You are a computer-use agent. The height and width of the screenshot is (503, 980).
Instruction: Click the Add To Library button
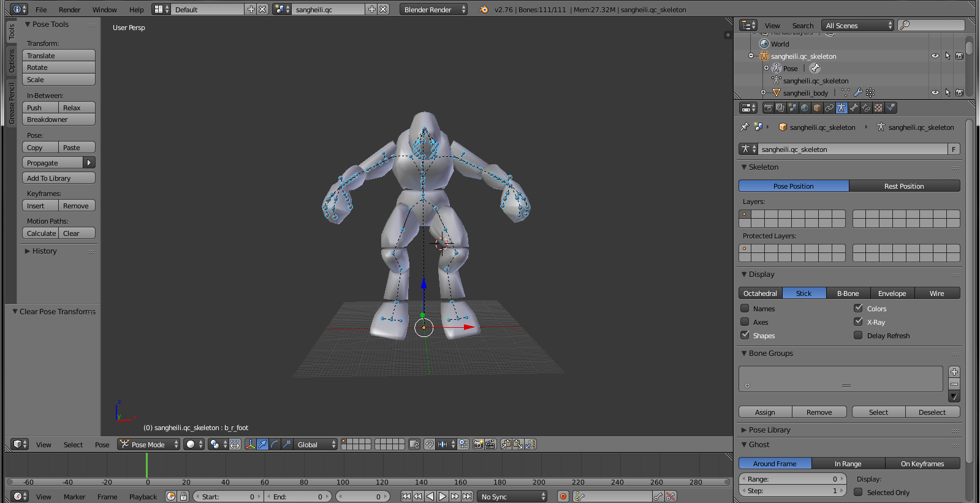coord(59,178)
